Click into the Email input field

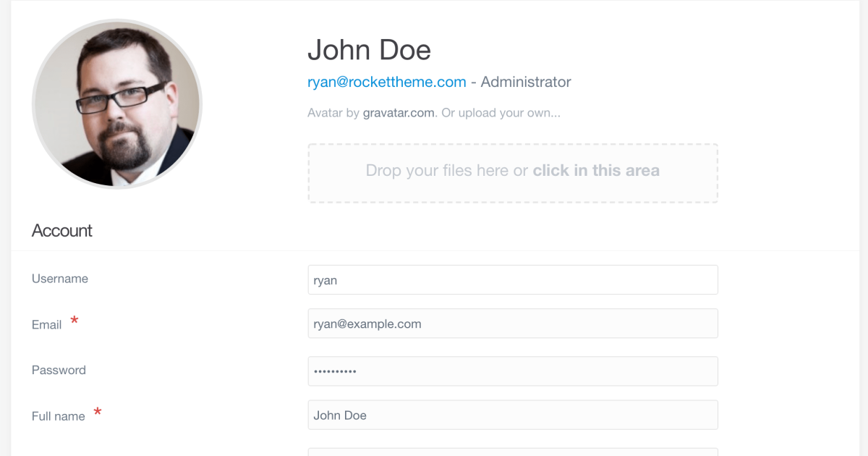[x=512, y=324]
